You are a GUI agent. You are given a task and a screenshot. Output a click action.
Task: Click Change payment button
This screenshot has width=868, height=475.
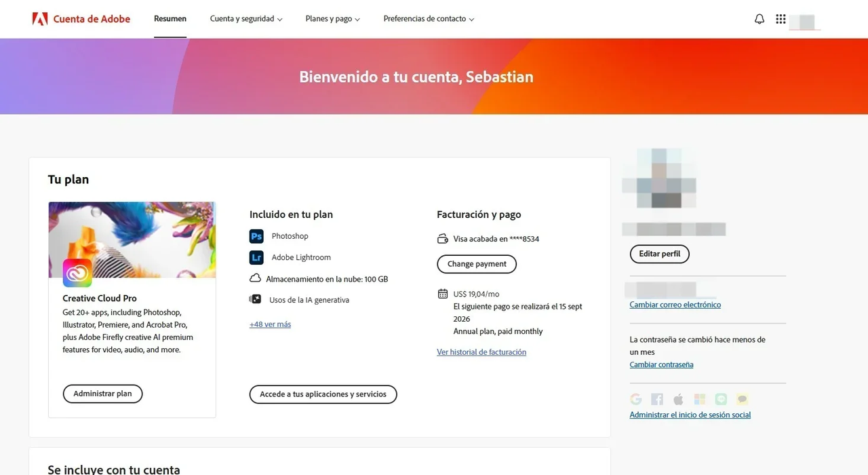point(477,264)
